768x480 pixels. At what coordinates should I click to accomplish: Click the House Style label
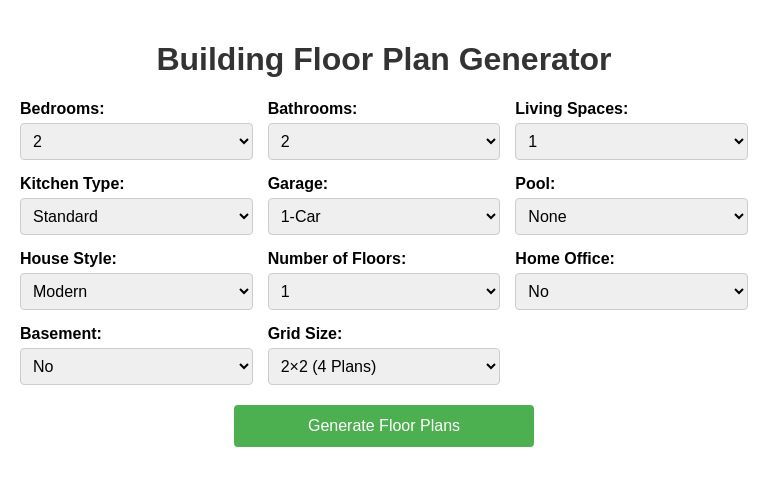click(x=68, y=259)
